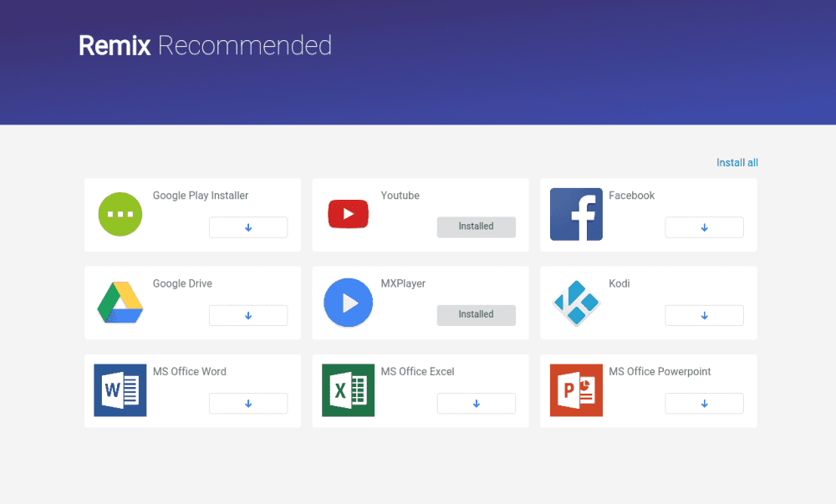Click the Facebook icon
Image resolution: width=836 pixels, height=504 pixels.
(576, 214)
